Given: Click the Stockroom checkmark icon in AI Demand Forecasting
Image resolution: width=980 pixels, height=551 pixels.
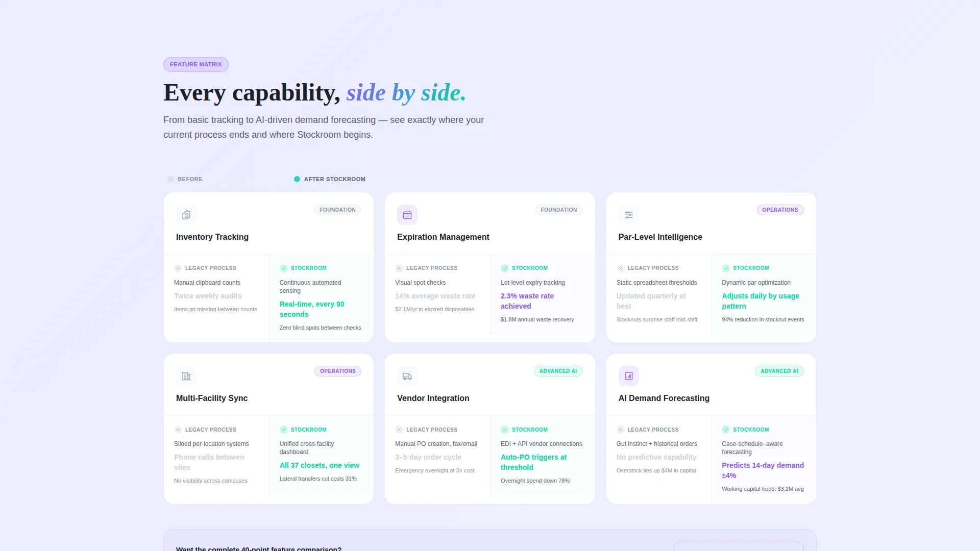Looking at the screenshot, I should (x=726, y=430).
